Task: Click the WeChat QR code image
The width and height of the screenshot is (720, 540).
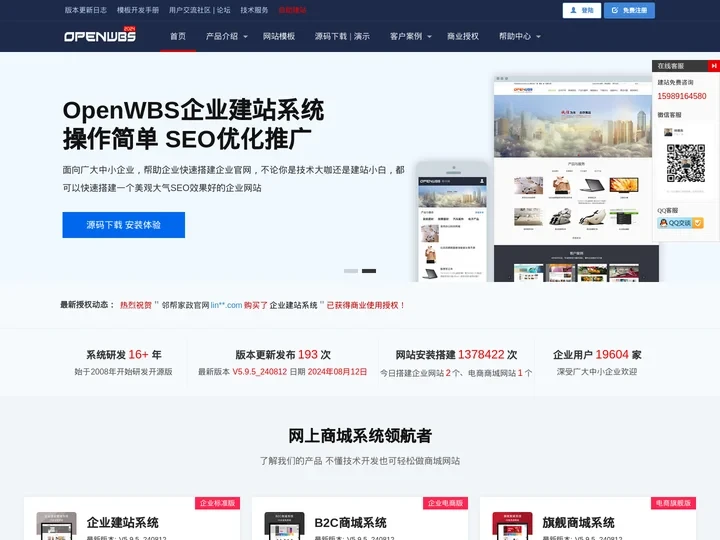Action: tap(686, 163)
